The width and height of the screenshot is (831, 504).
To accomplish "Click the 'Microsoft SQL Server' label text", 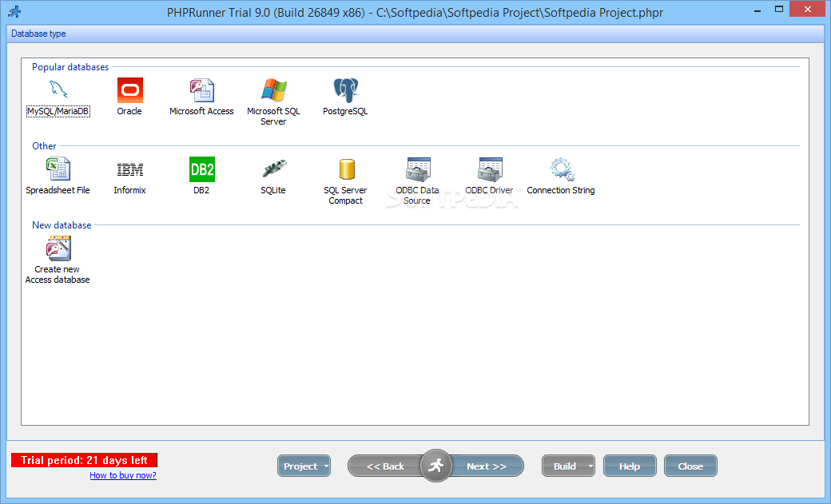I will [x=273, y=117].
